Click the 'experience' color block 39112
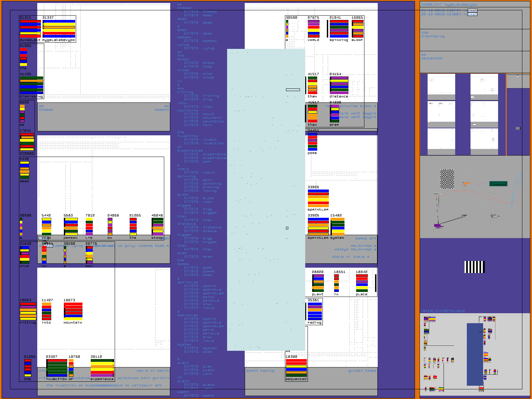This screenshot has width=532, height=399. (x=102, y=368)
